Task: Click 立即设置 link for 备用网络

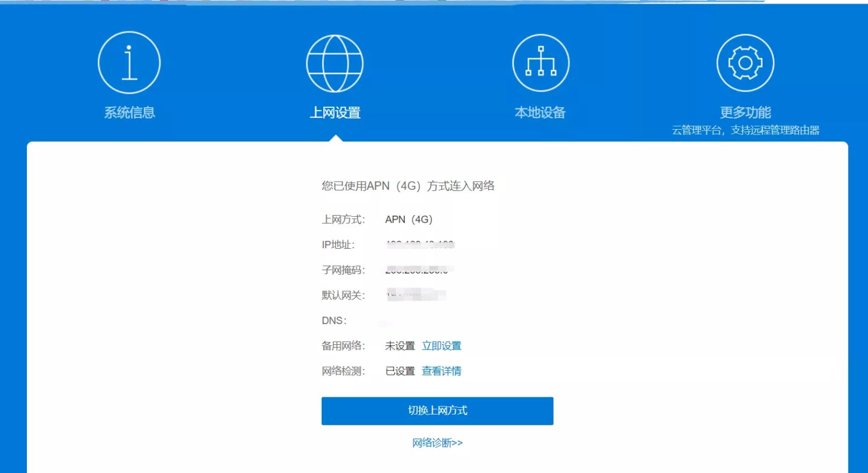Action: coord(441,346)
